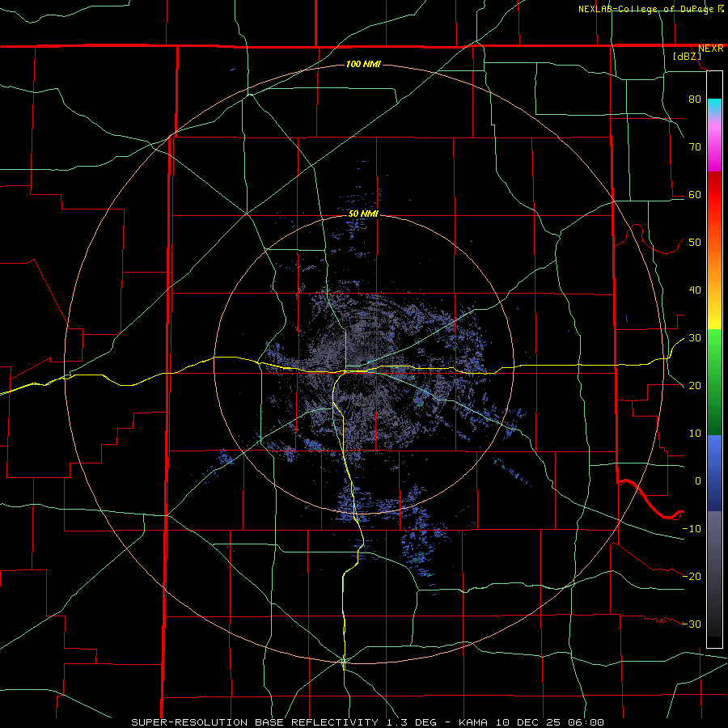Screen dimensions: 728x728
Task: Click the radar site center dot
Action: pyautogui.click(x=363, y=363)
